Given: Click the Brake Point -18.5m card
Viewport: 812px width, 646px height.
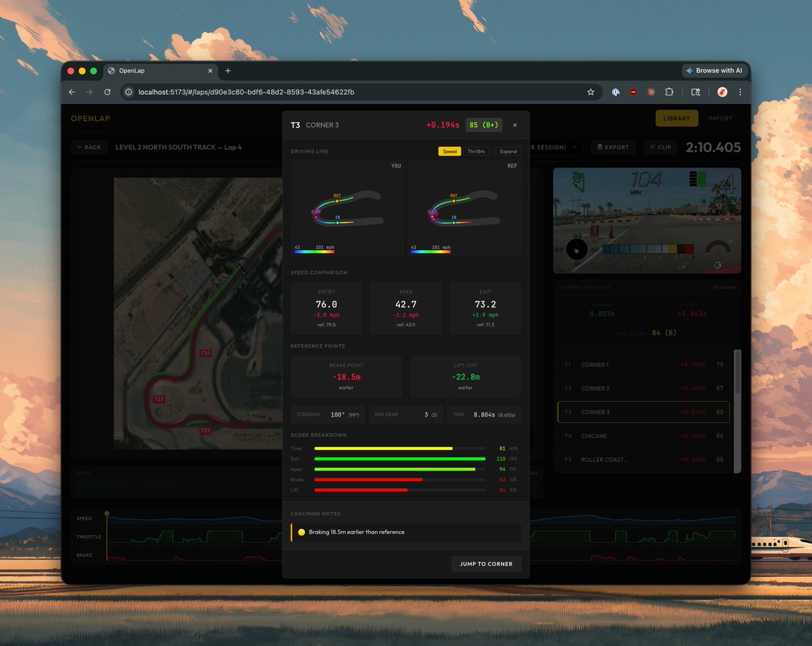Looking at the screenshot, I should tap(346, 377).
